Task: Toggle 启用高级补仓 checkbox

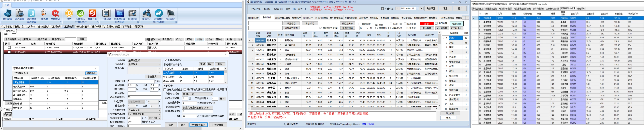Action: coord(166,60)
